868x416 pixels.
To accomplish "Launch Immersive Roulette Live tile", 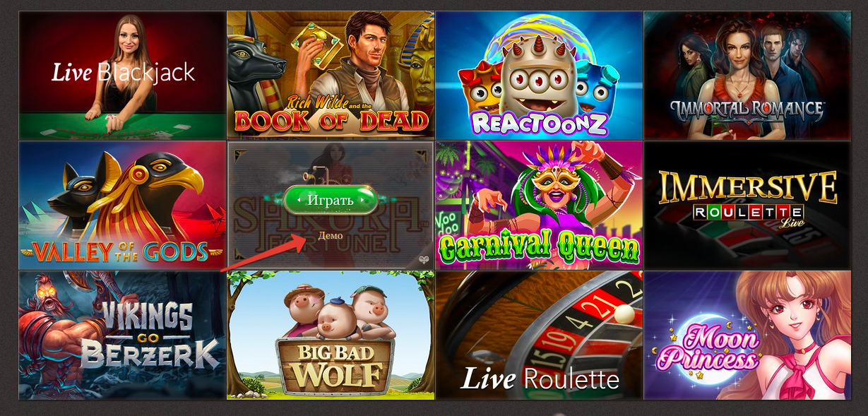I will (747, 205).
